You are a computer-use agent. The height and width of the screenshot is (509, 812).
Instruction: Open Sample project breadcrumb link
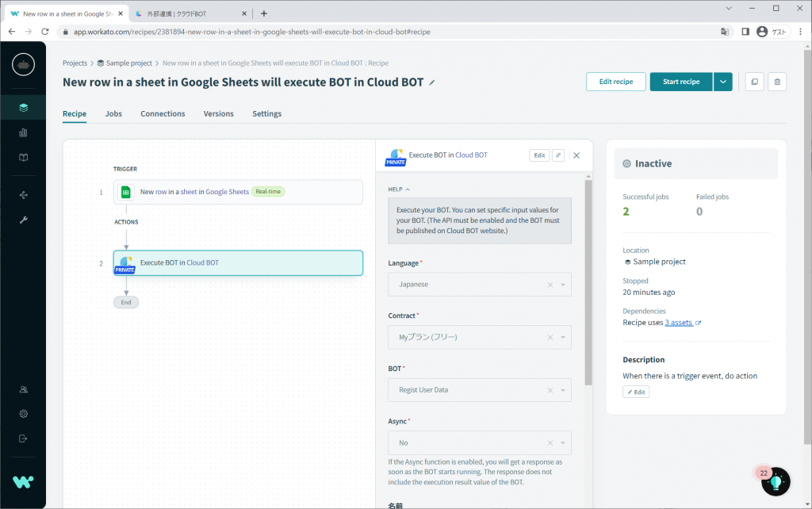(124, 63)
